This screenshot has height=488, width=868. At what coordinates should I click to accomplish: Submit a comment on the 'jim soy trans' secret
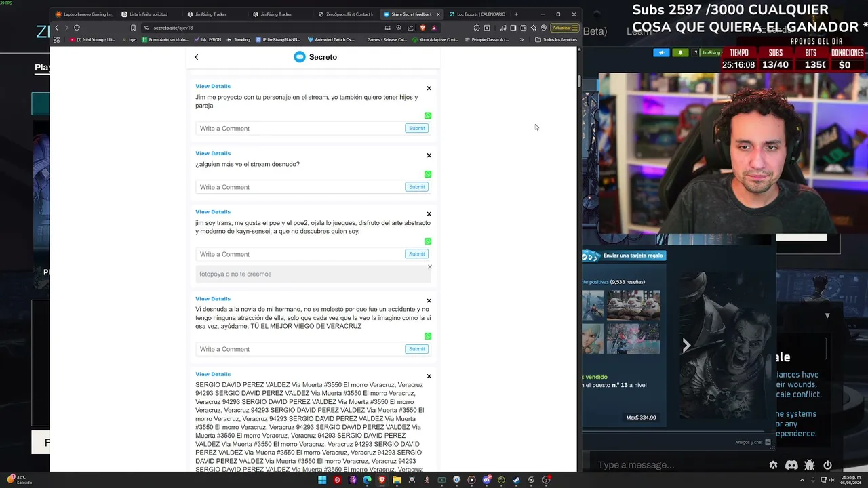416,254
